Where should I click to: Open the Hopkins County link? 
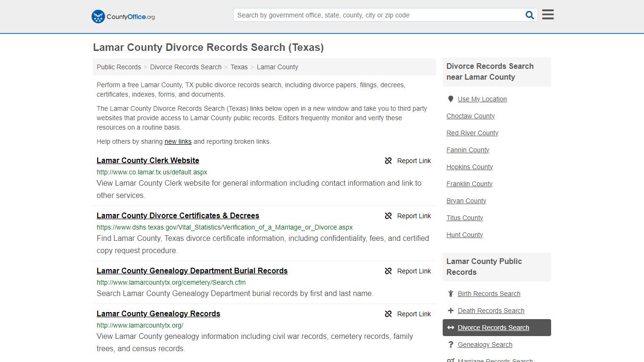pyautogui.click(x=470, y=166)
